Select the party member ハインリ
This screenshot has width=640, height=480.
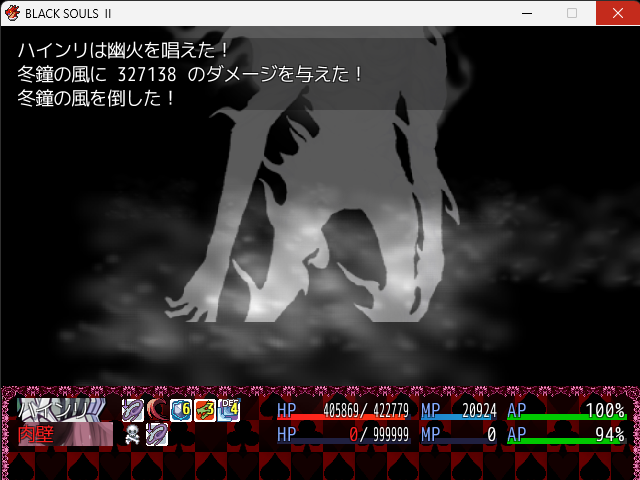coord(61,410)
